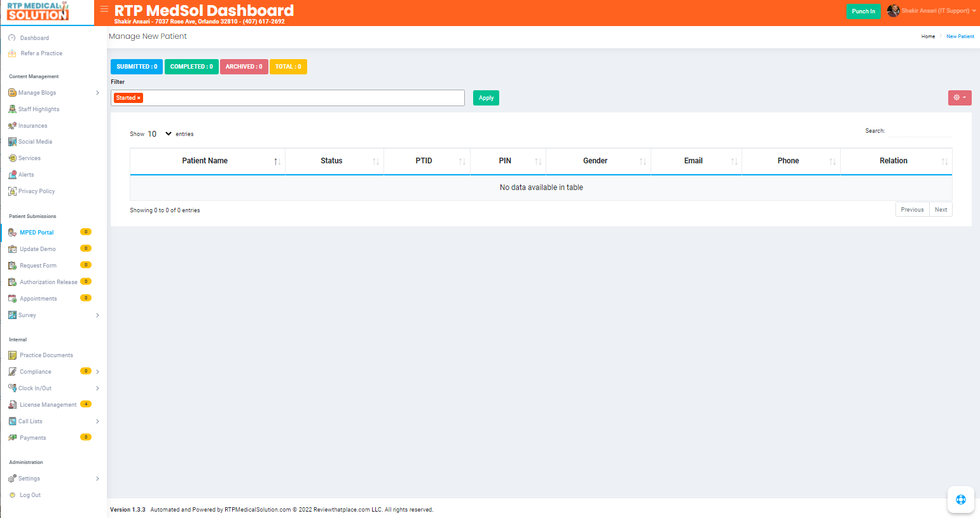
Task: Sort table by Phone column
Action: tap(791, 161)
